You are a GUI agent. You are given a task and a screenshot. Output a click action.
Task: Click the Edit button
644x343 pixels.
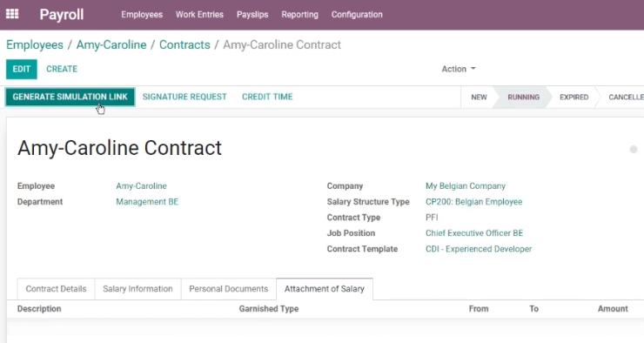[x=22, y=69]
